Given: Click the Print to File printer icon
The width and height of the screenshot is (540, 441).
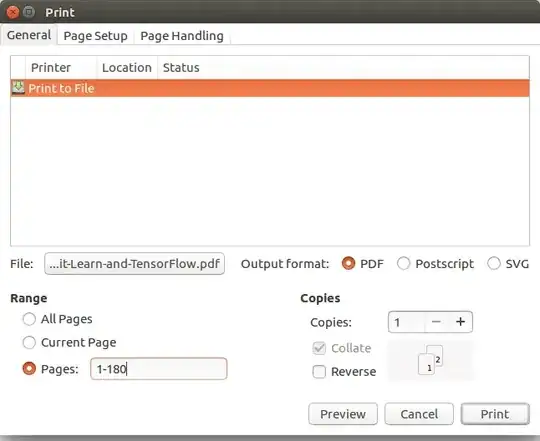Looking at the screenshot, I should [18, 88].
